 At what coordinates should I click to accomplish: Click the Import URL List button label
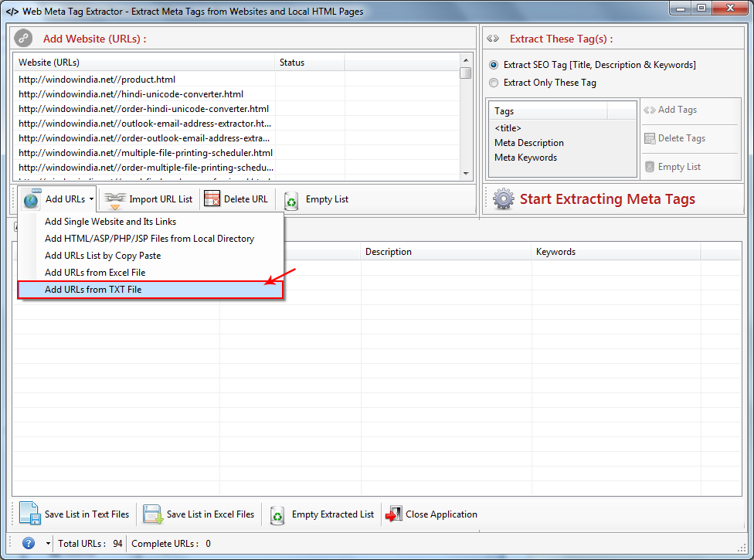pos(161,199)
